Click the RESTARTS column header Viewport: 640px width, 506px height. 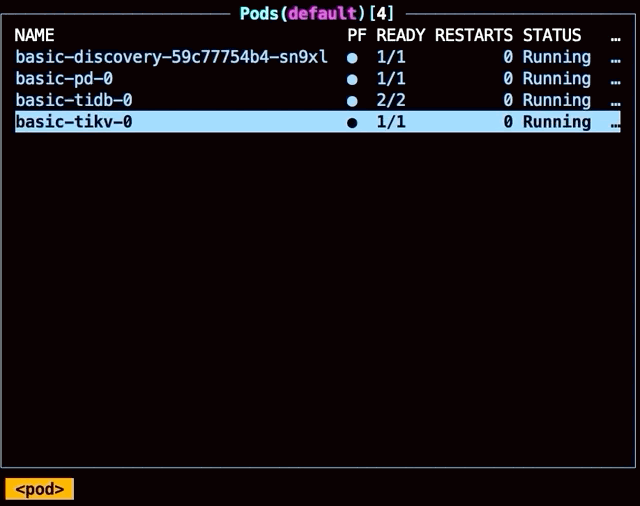point(473,36)
